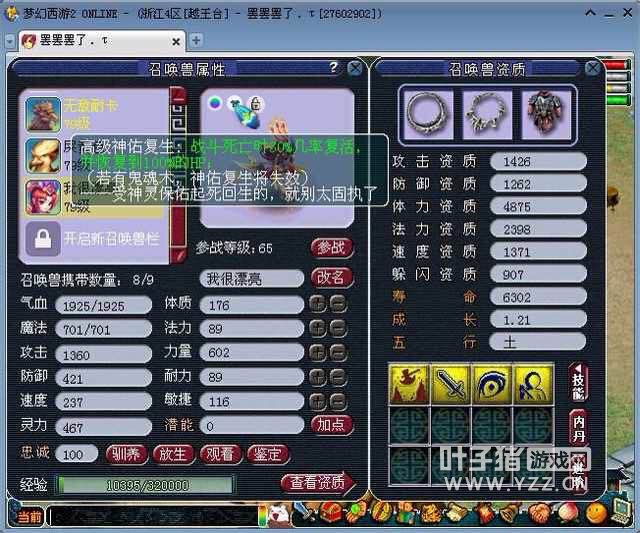640x533 pixels.
Task: Click the orange smiley face icon
Action: click(596, 513)
